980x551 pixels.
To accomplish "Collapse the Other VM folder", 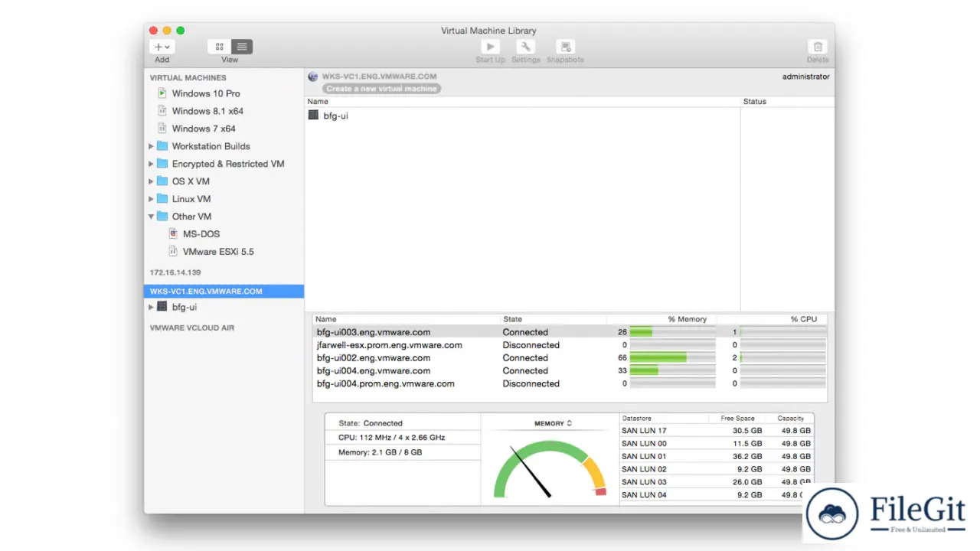I will pos(151,217).
